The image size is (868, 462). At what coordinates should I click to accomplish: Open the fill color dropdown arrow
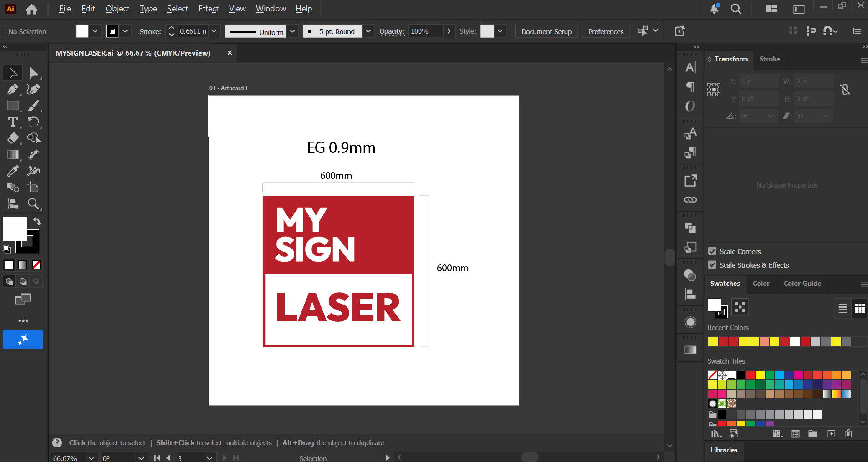tap(95, 31)
